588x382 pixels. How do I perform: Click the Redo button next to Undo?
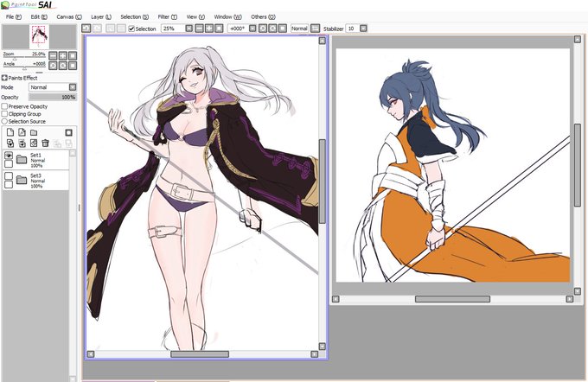click(97, 29)
